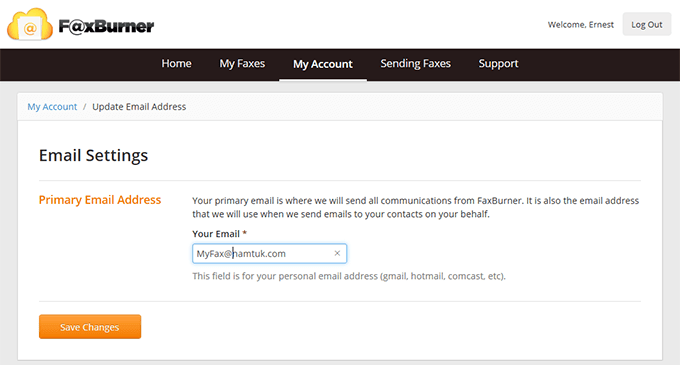Click the personal email address hint text

click(349, 276)
